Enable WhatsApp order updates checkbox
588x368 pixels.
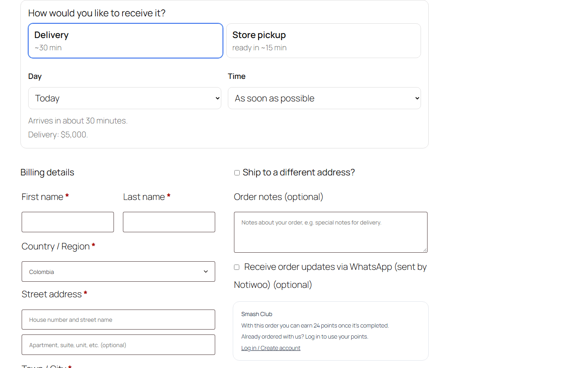click(x=236, y=267)
